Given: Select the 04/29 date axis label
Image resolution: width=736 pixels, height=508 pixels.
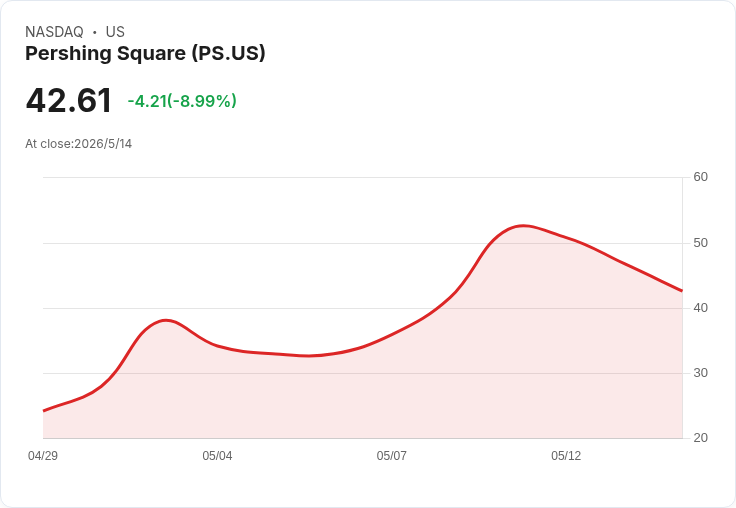Looking at the screenshot, I should [43, 456].
